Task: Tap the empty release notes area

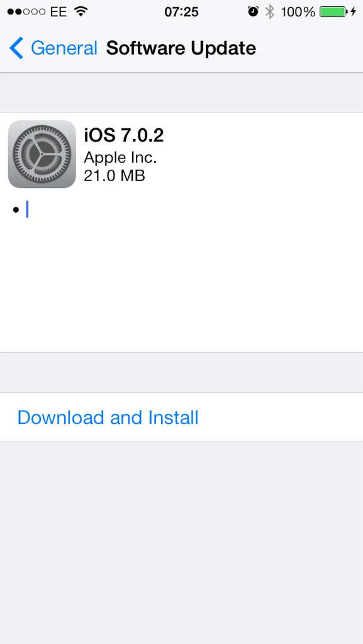Action: click(x=181, y=279)
